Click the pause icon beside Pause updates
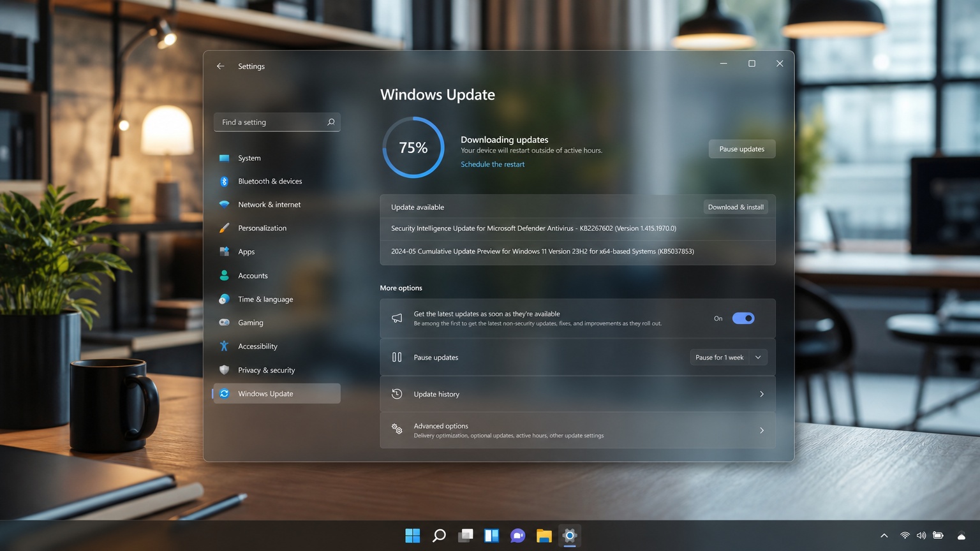The width and height of the screenshot is (980, 551). pyautogui.click(x=397, y=357)
